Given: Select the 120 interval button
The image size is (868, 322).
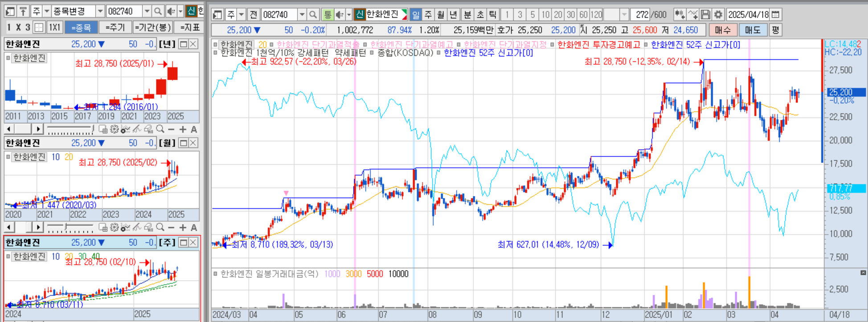Looking at the screenshot, I should [x=596, y=15].
